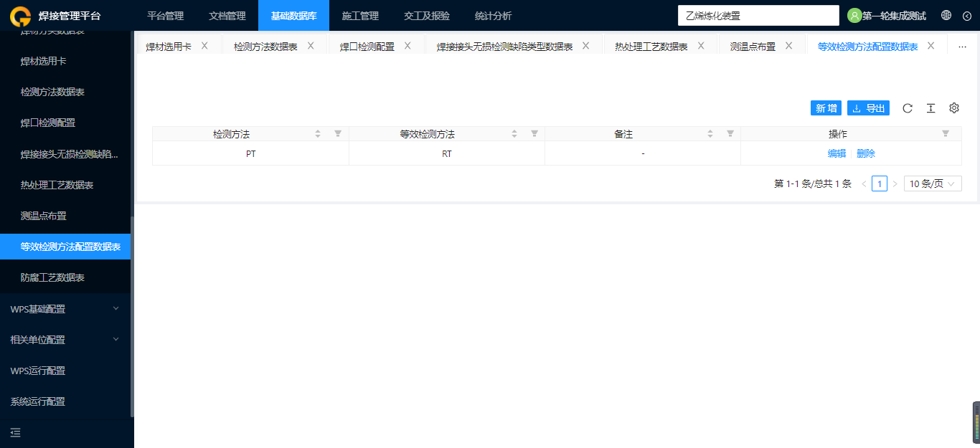The height and width of the screenshot is (448, 980).
Task: Open 等效检测方法配置数据表 in the sidebar
Action: 65,247
